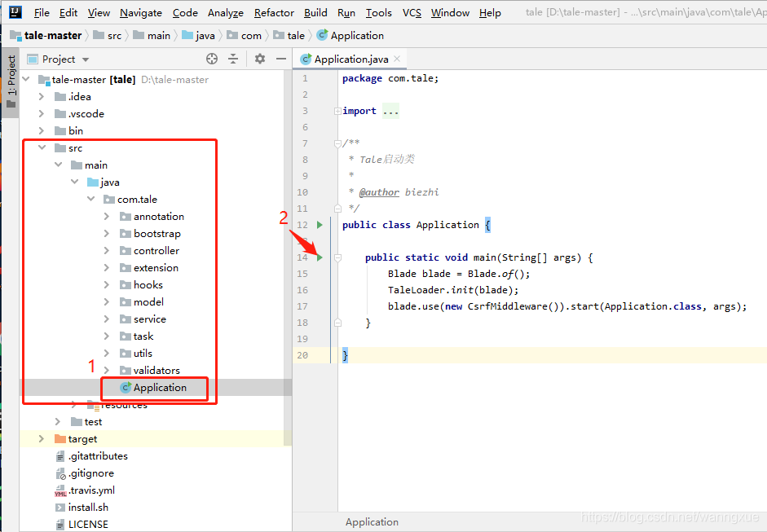767x532 pixels.
Task: Open Project panel settings gear
Action: [x=260, y=59]
